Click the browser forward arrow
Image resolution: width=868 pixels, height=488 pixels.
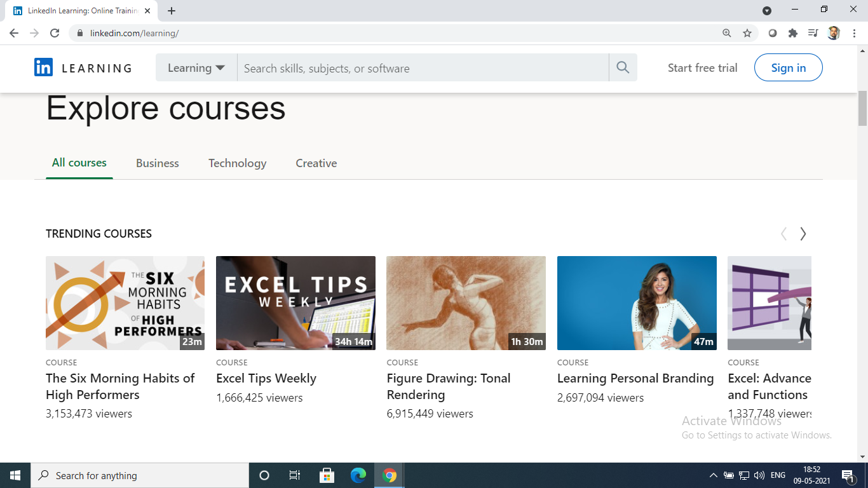[x=34, y=33]
